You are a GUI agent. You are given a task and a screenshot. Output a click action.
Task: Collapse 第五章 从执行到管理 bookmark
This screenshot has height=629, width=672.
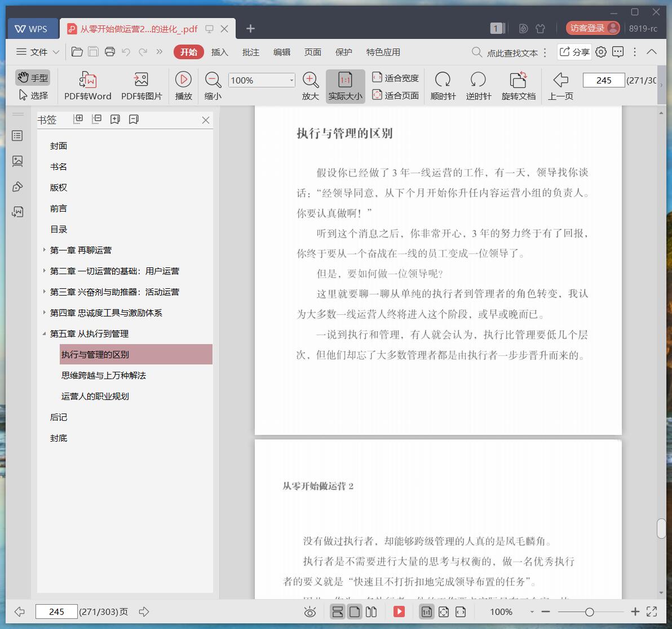pos(44,333)
